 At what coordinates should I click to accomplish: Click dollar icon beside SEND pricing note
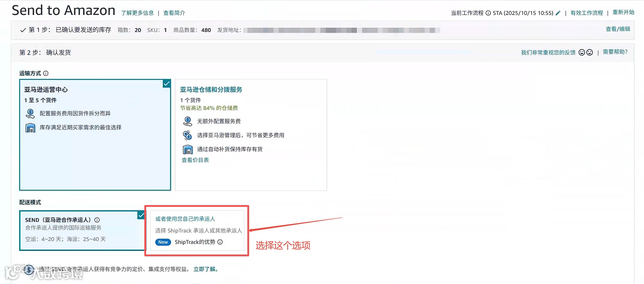29,270
